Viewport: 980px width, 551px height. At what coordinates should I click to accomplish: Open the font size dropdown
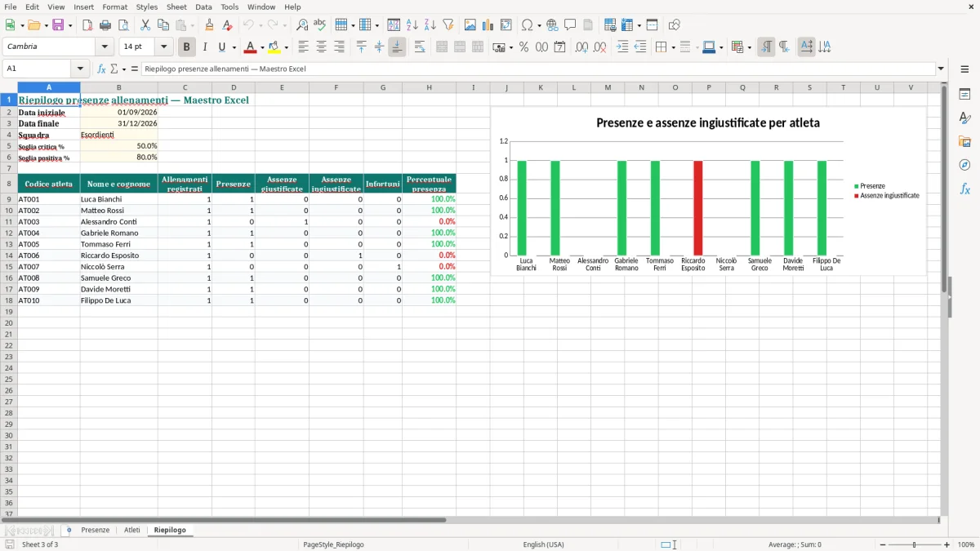pyautogui.click(x=164, y=47)
